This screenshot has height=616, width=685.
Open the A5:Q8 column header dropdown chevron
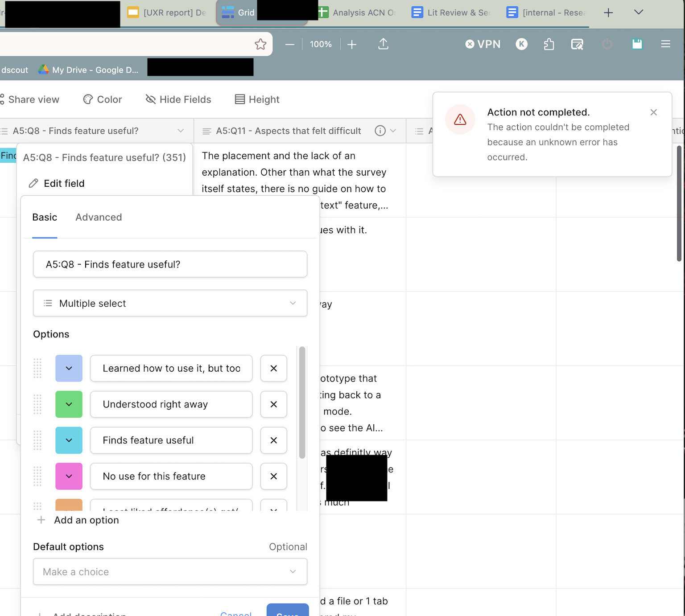[x=181, y=131]
